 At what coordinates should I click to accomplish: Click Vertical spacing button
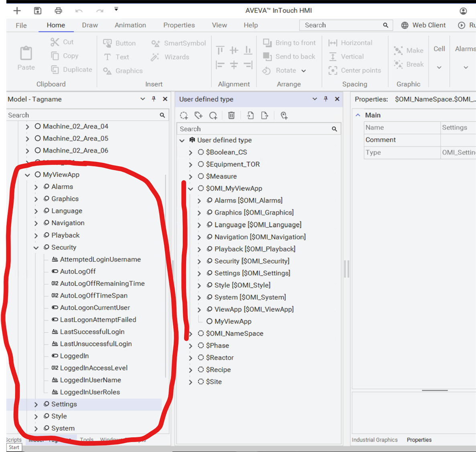click(346, 57)
